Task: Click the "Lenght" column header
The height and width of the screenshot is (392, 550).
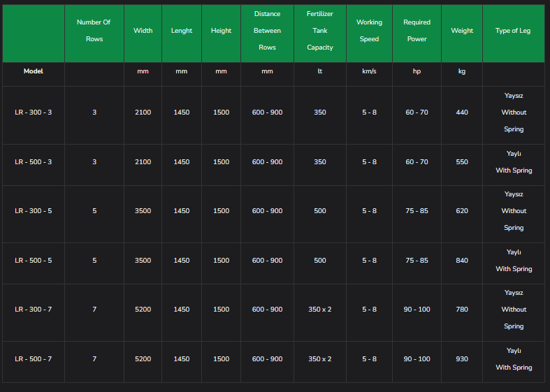Action: [181, 31]
